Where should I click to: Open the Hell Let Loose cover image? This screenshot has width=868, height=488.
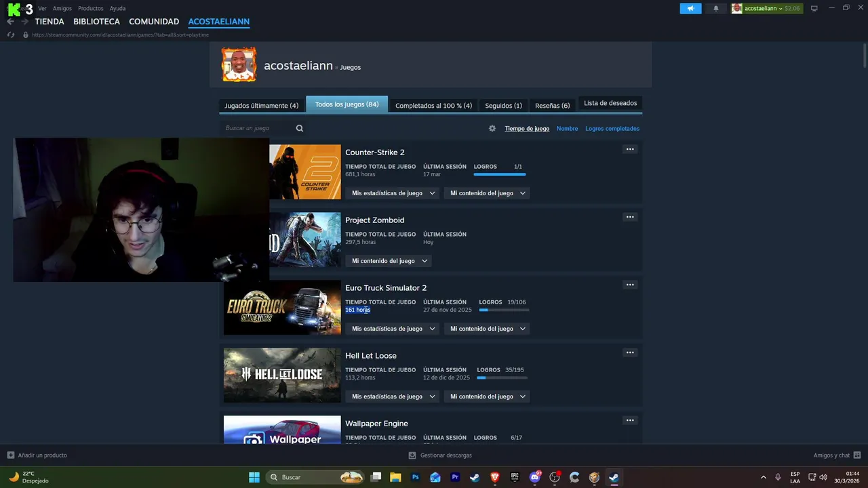(x=282, y=375)
